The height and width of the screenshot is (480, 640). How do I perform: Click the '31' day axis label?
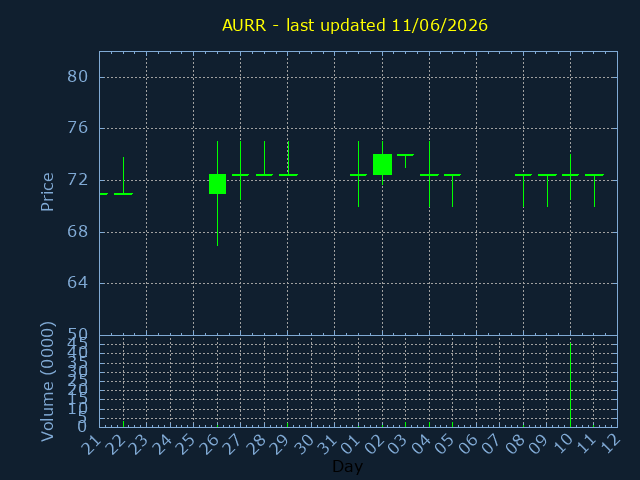[327, 444]
